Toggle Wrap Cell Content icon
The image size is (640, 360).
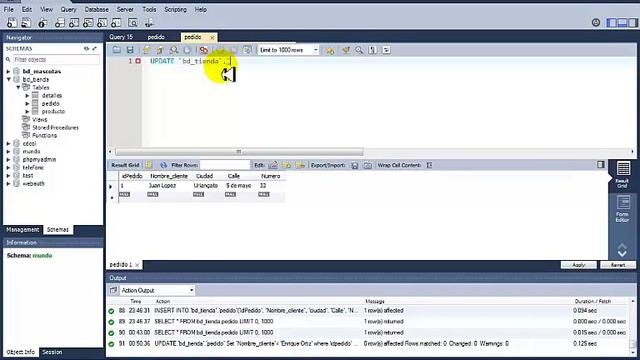429,165
